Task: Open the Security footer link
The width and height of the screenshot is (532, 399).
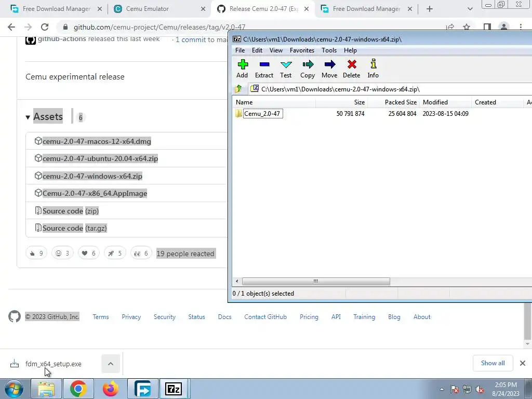Action: pyautogui.click(x=165, y=317)
